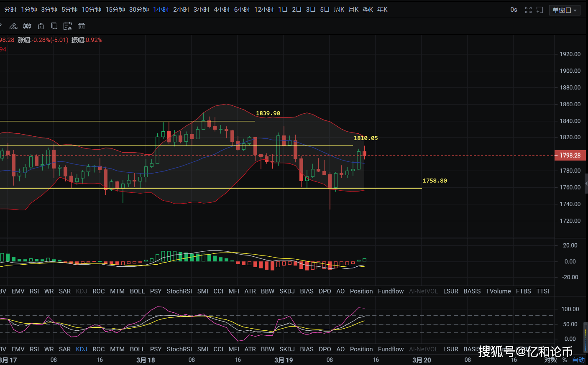Select the pen drawing tool icon
The width and height of the screenshot is (588, 365).
pyautogui.click(x=13, y=26)
